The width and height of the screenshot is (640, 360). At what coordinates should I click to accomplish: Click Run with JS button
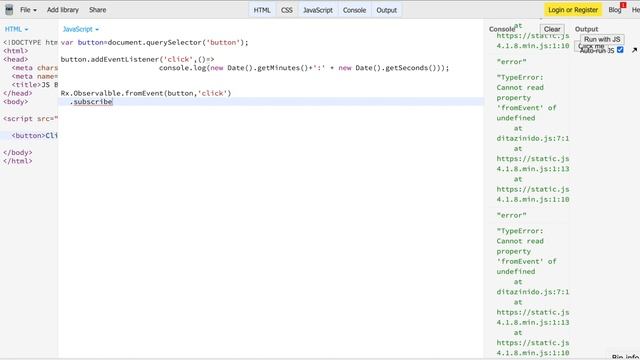pyautogui.click(x=602, y=39)
